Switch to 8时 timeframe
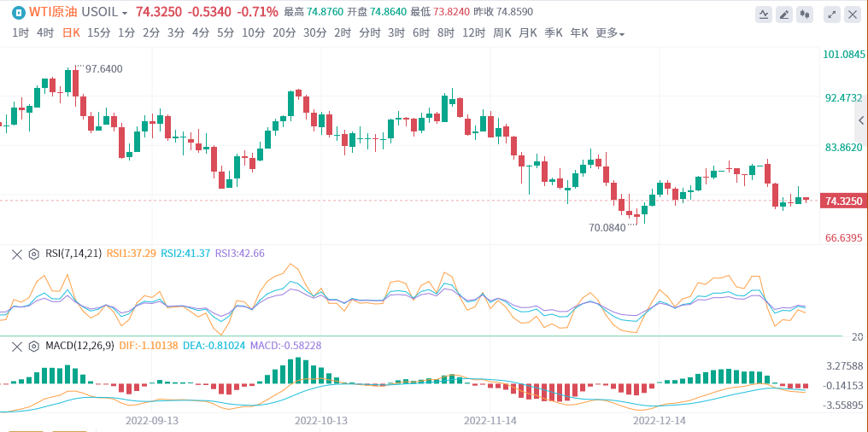The width and height of the screenshot is (868, 432). pyautogui.click(x=446, y=33)
